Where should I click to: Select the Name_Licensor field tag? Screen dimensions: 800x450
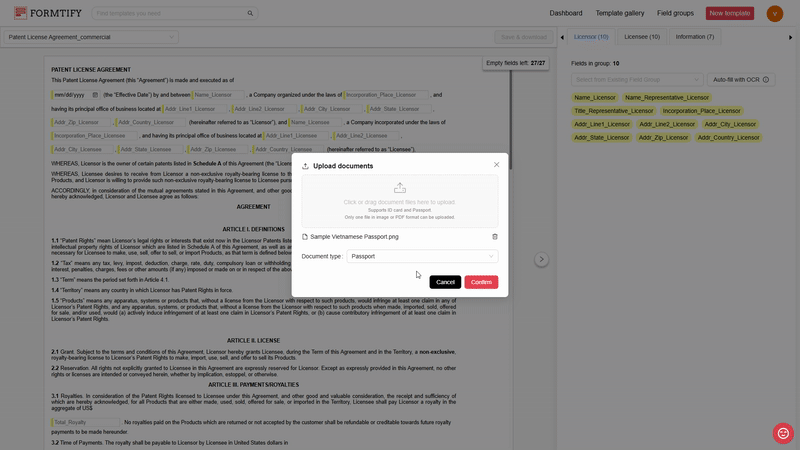(x=595, y=98)
